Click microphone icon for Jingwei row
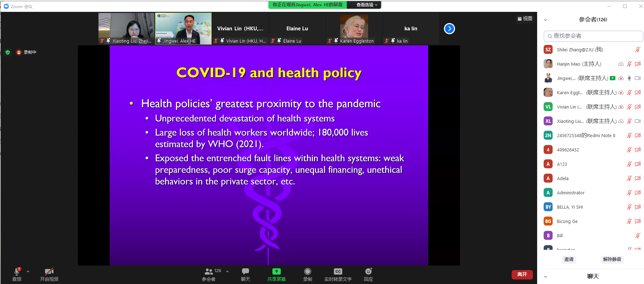This screenshot has height=284, width=644. pyautogui.click(x=629, y=78)
